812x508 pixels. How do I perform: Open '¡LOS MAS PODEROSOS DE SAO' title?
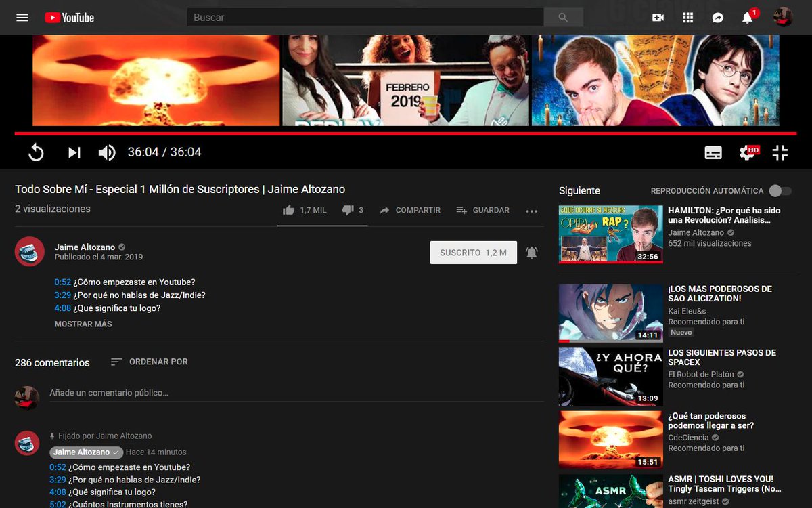point(720,293)
